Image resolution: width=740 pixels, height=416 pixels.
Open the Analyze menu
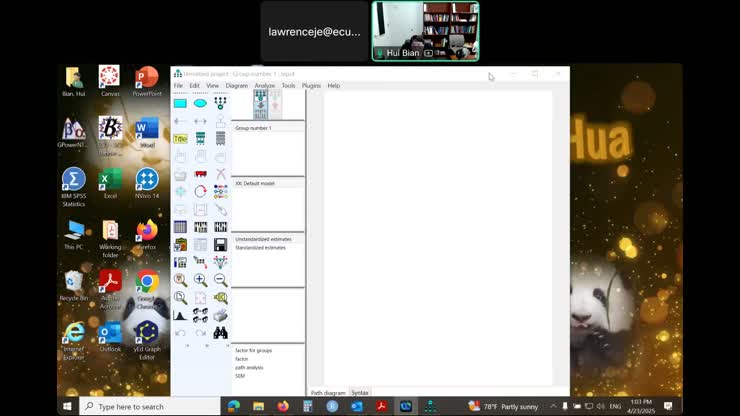pyautogui.click(x=264, y=86)
